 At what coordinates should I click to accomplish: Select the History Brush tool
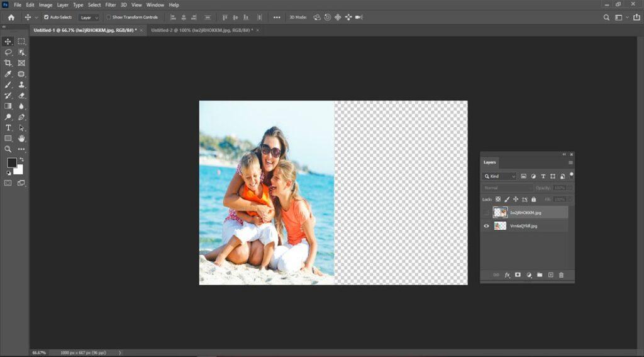coord(8,96)
